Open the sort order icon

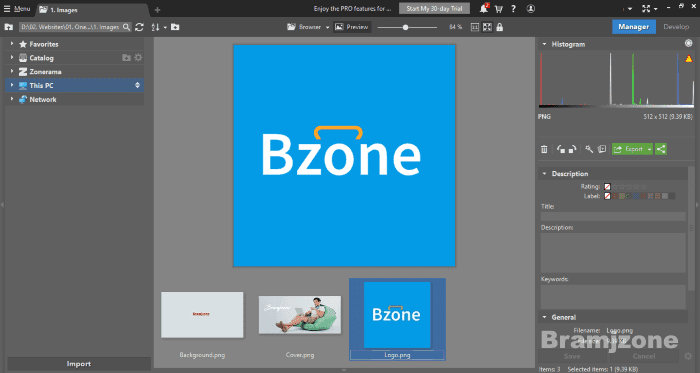pos(155,27)
